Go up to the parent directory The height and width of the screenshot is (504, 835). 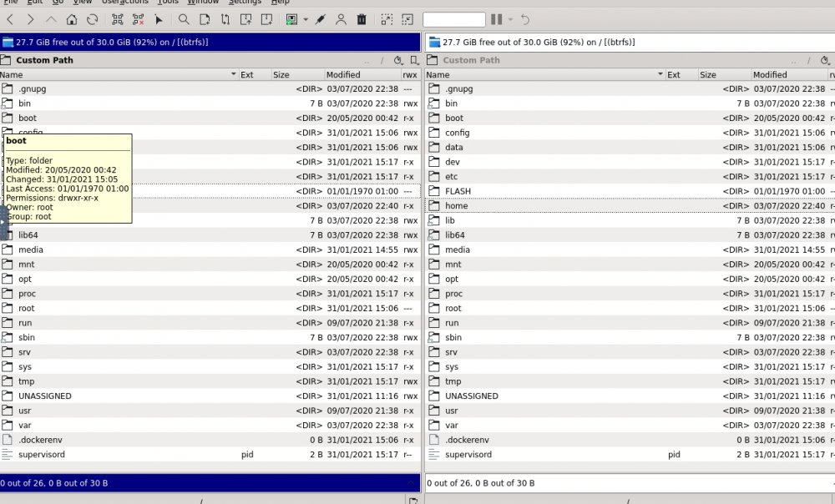pyautogui.click(x=51, y=20)
